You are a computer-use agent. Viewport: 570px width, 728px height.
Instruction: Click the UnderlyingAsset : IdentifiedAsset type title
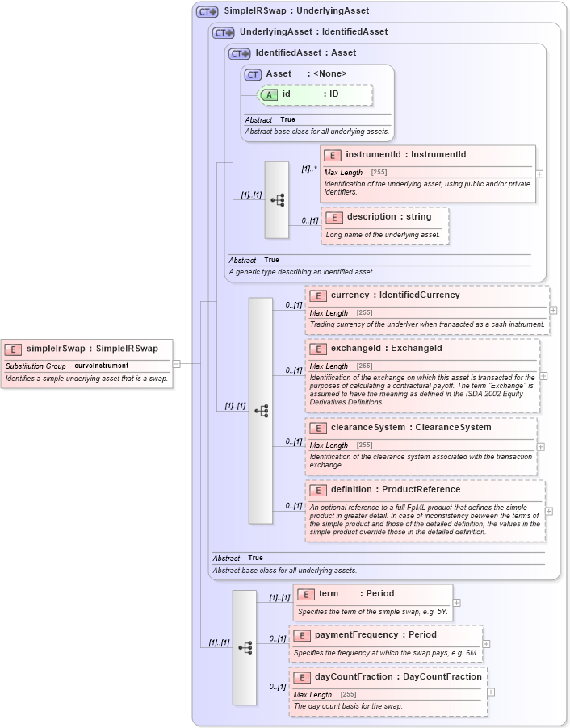(313, 32)
